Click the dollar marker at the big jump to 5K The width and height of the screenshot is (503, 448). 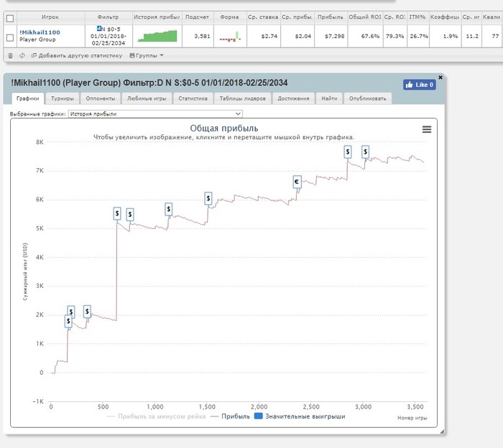(117, 213)
